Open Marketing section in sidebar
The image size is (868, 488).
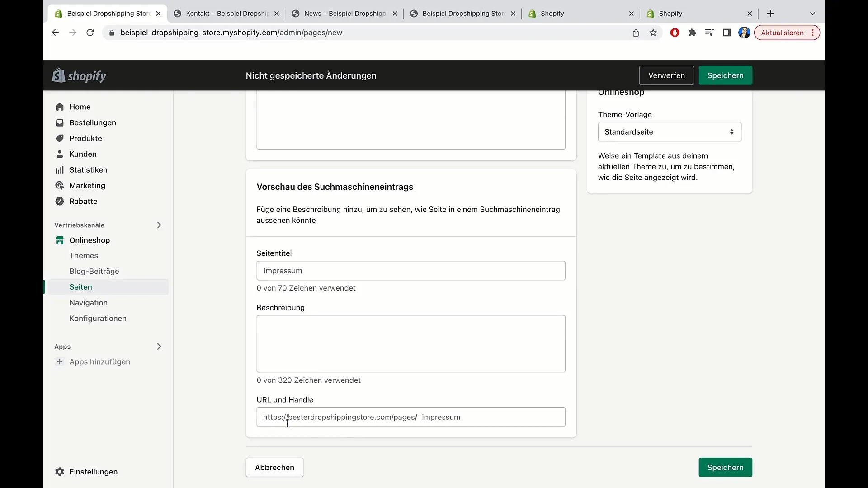pyautogui.click(x=87, y=185)
